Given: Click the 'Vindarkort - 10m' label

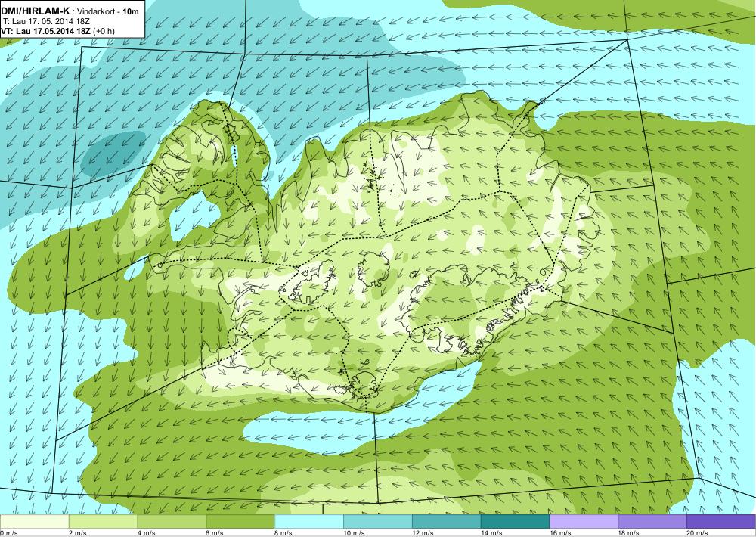Looking at the screenshot, I should point(107,11).
